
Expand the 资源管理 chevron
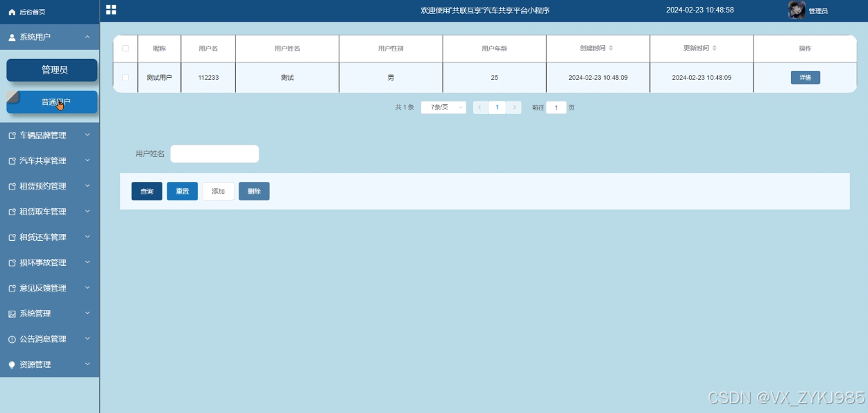pyautogui.click(x=87, y=364)
